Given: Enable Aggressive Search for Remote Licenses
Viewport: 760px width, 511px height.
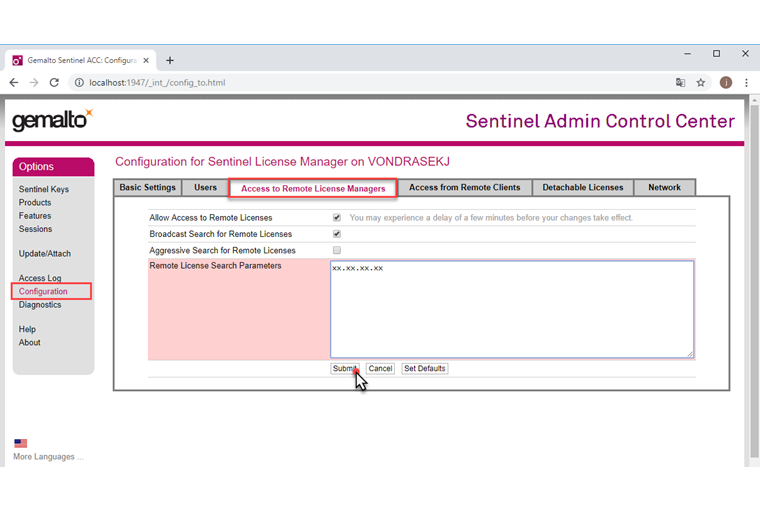Looking at the screenshot, I should point(337,250).
